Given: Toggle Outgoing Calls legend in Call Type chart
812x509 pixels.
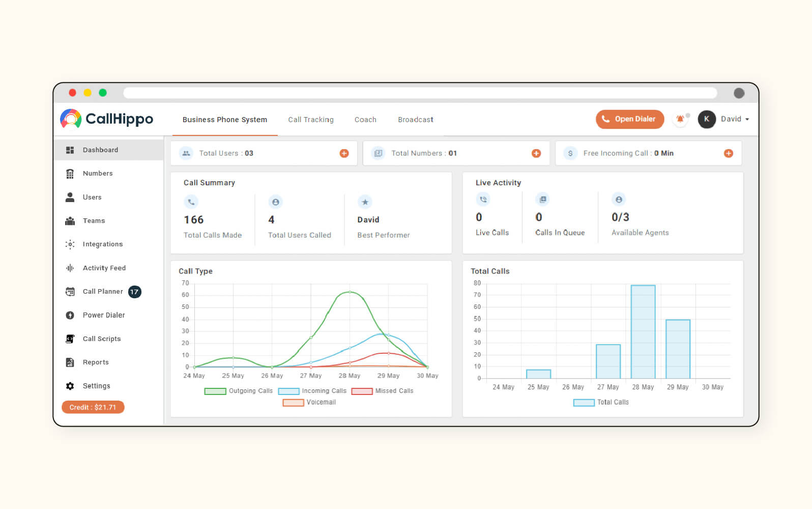Looking at the screenshot, I should coord(238,391).
